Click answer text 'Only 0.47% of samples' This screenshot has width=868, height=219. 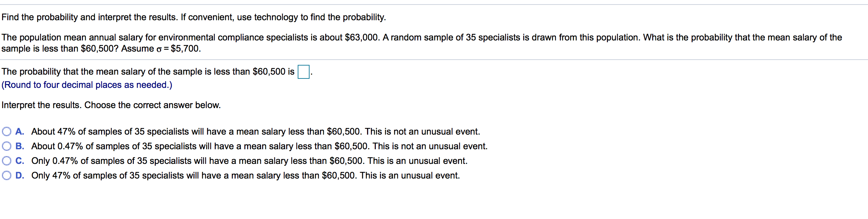(249, 161)
